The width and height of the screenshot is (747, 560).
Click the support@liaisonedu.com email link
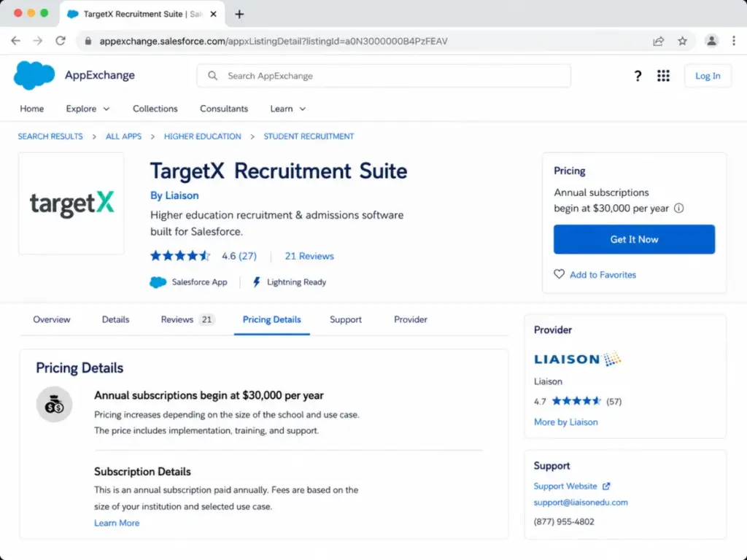pos(581,502)
